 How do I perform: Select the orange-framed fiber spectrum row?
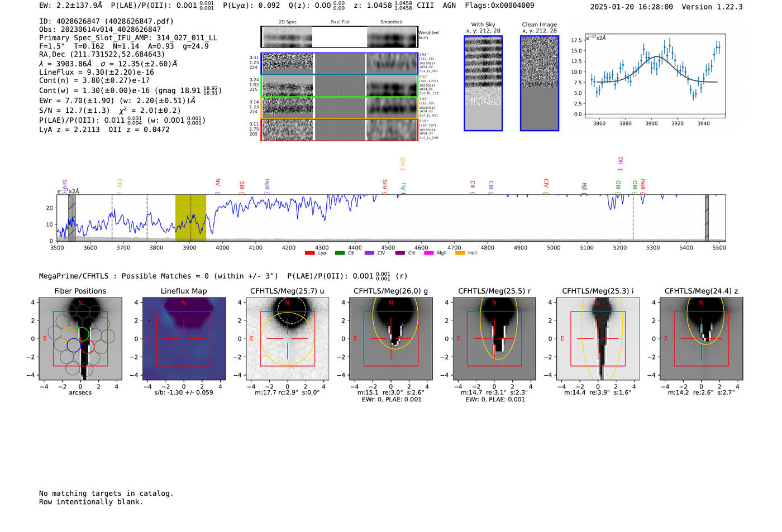pos(339,108)
